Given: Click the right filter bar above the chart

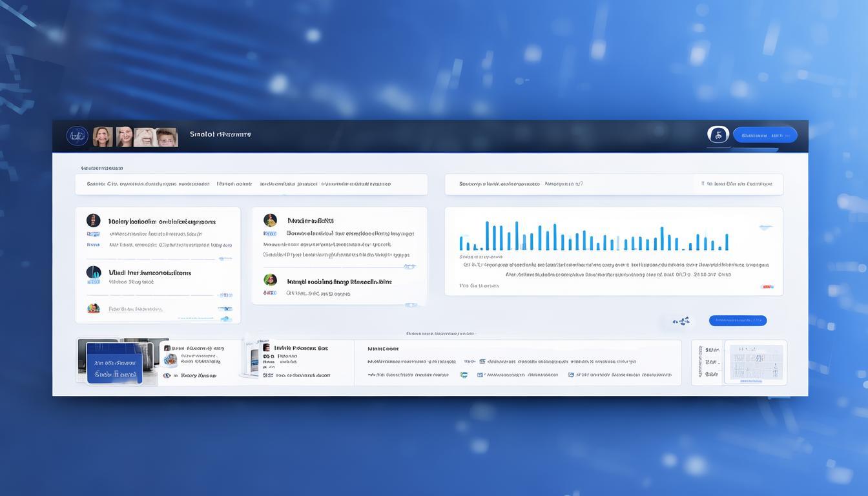Looking at the screenshot, I should (614, 184).
